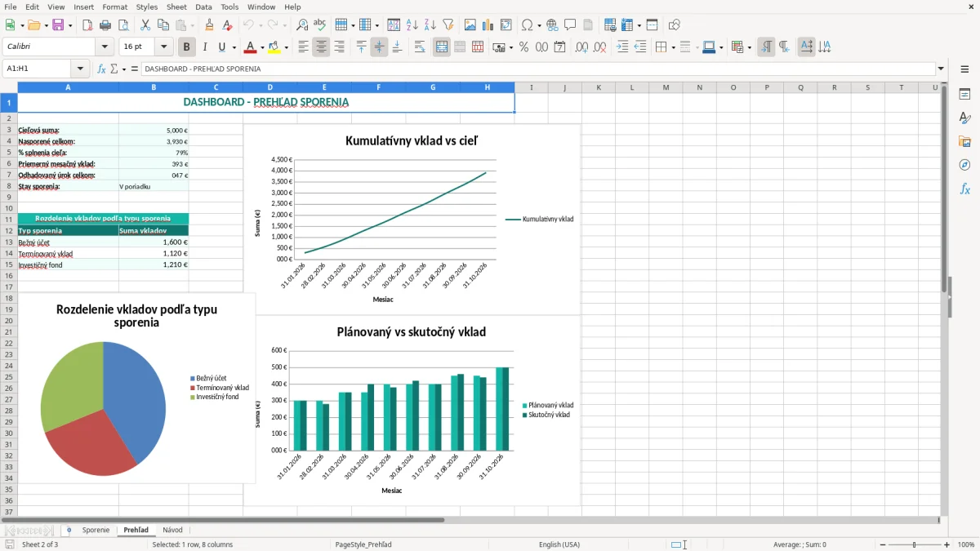Click the Export as PDF icon

(x=87, y=25)
